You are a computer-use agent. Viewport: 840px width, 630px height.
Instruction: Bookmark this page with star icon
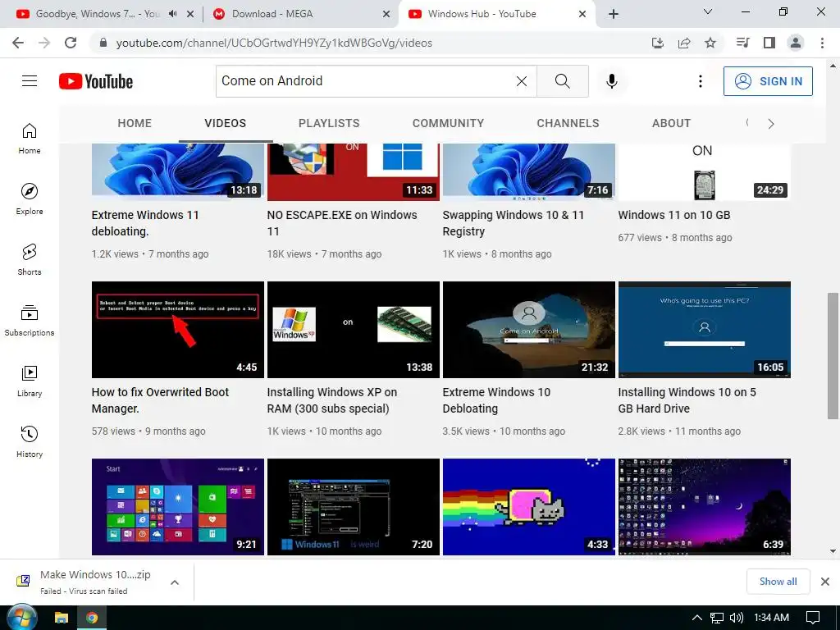click(x=710, y=43)
